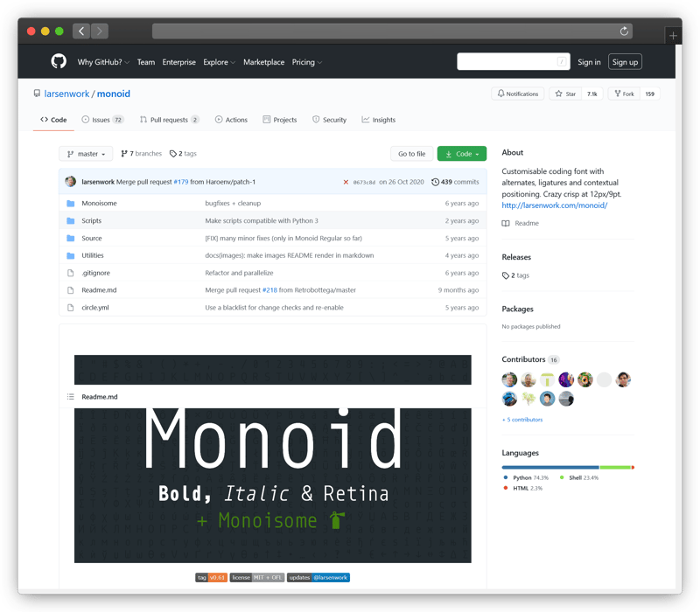This screenshot has height=612, width=700.
Task: Open pull request #218 link
Action: coord(269,290)
